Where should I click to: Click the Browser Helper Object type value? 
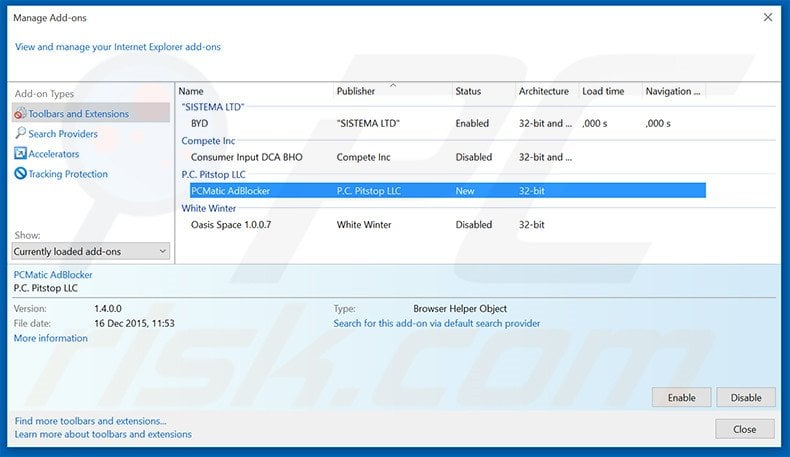(x=460, y=308)
